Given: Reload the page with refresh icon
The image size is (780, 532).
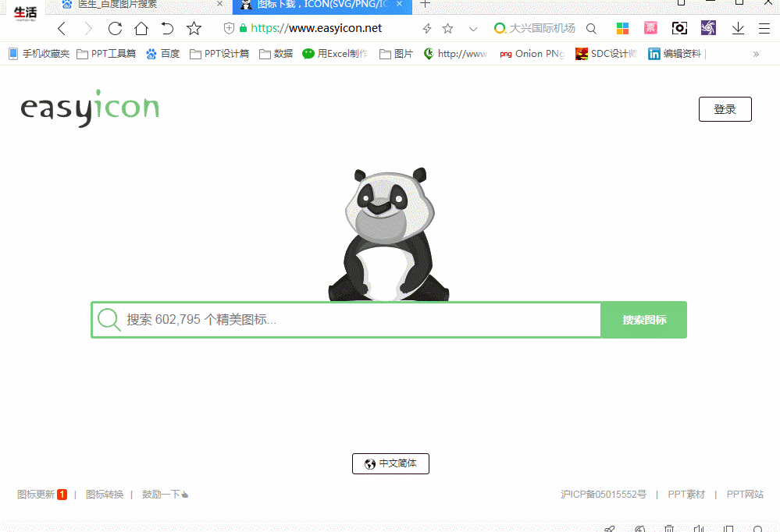Looking at the screenshot, I should tap(115, 29).
